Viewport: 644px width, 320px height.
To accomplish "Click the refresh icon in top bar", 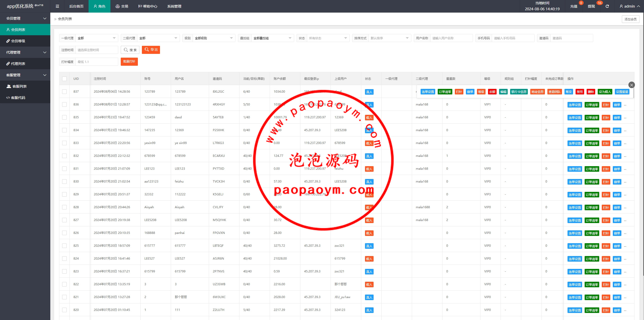I will click(607, 6).
